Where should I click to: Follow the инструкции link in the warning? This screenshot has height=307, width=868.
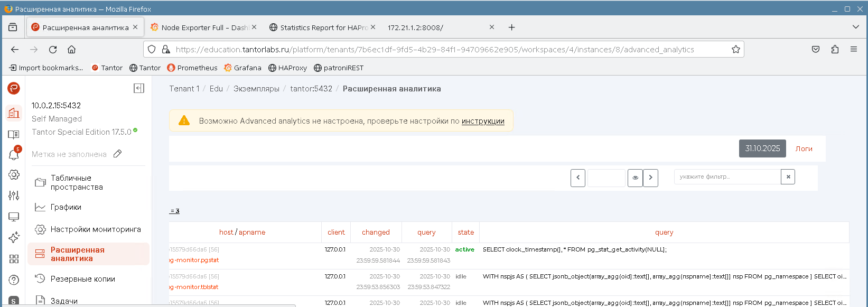(482, 121)
